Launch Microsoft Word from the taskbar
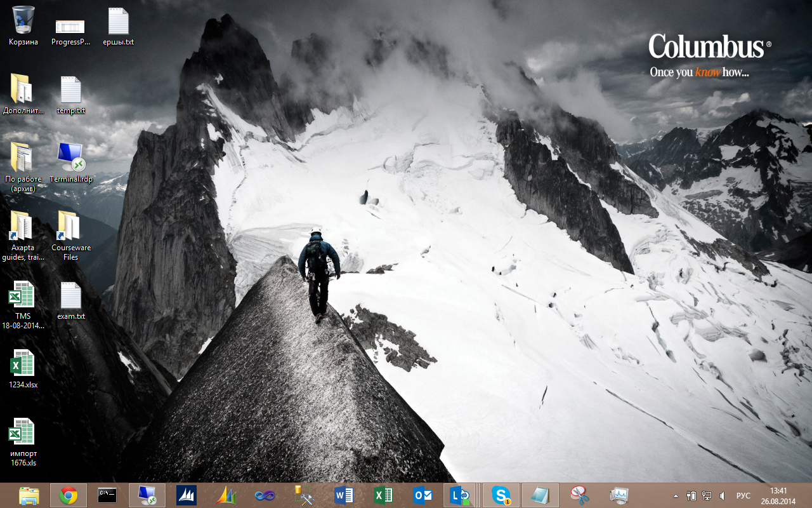Image resolution: width=812 pixels, height=508 pixels. (344, 495)
